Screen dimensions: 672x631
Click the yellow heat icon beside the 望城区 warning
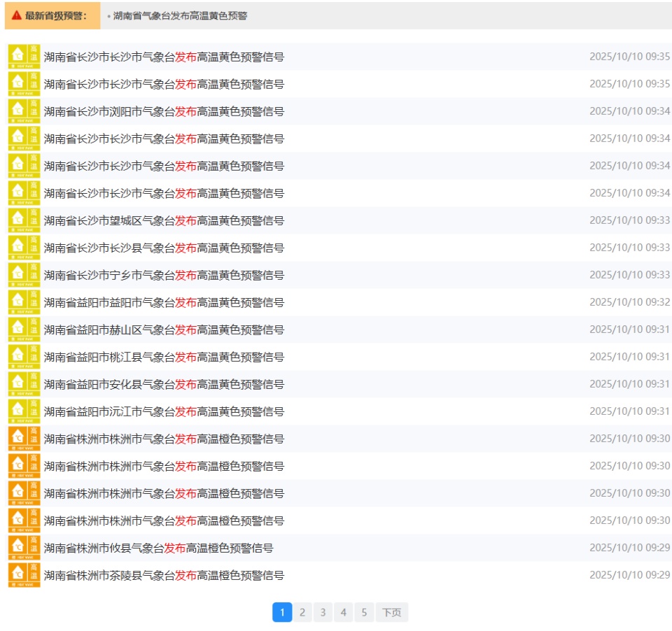point(24,220)
